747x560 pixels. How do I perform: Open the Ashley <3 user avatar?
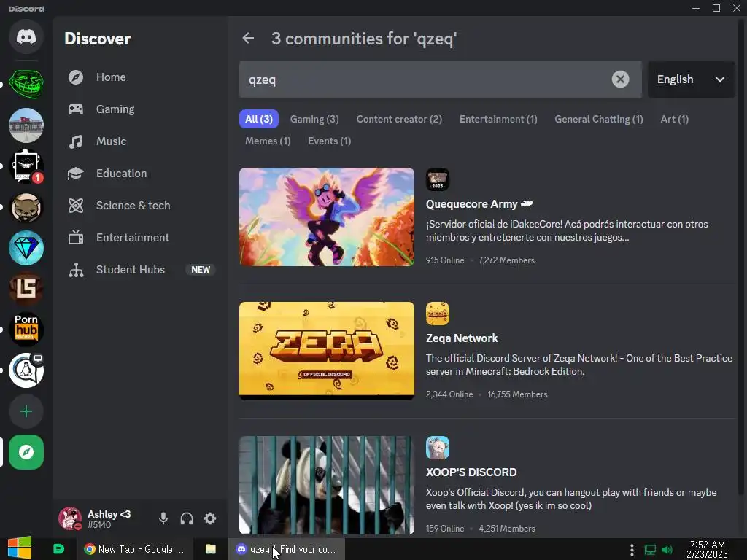coord(70,518)
